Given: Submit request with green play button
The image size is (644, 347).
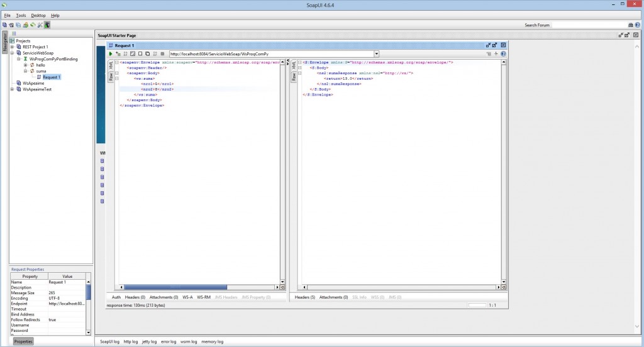Looking at the screenshot, I should point(111,54).
